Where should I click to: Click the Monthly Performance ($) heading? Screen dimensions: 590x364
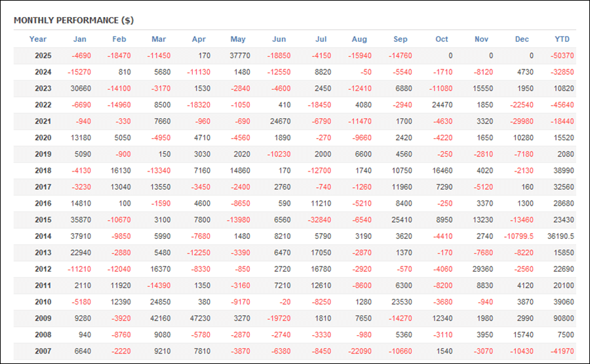coord(73,20)
